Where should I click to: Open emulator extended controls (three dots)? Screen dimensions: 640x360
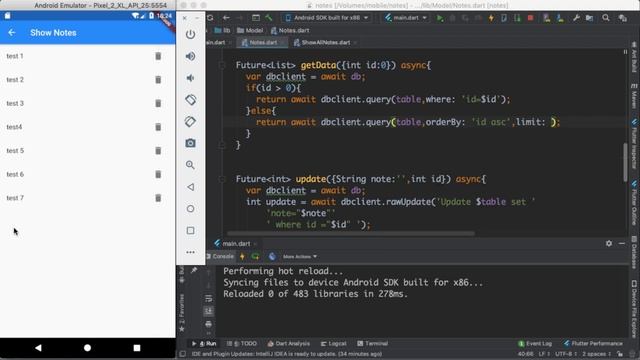(x=190, y=252)
